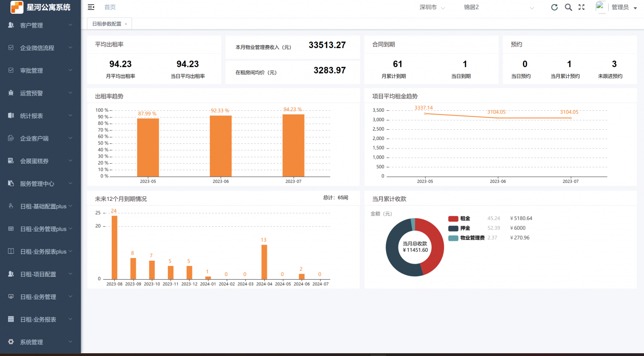Click the 服务管理中心 sidebar icon

(11, 183)
